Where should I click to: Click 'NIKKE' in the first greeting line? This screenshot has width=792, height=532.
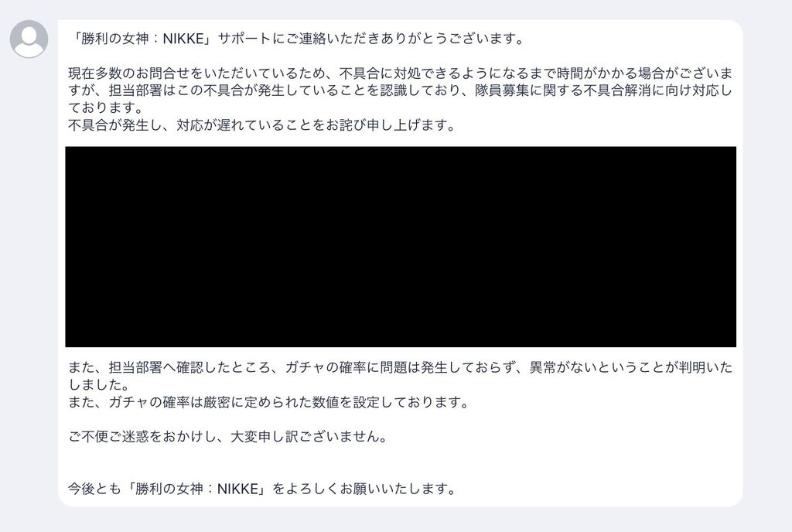coord(183,39)
